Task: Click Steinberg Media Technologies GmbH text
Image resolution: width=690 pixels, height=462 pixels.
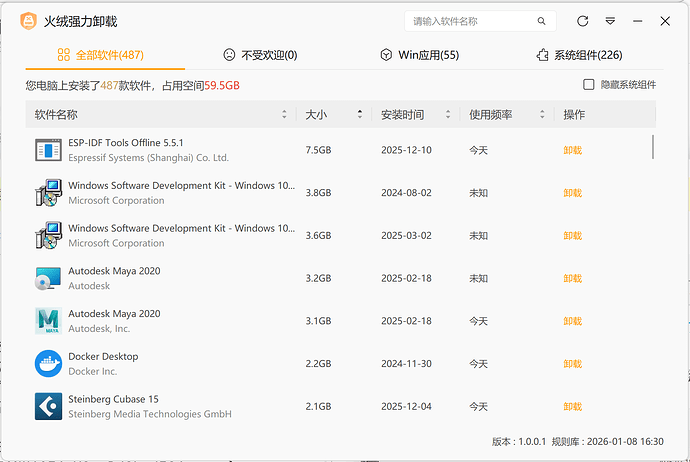Action: (150, 414)
